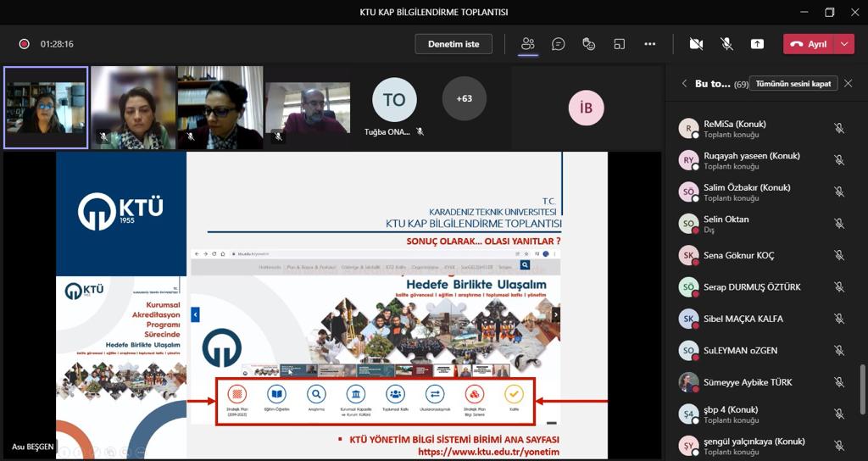Screen dimensions: 868x461
Task: Click mic icon next to Ruqayah yaseen
Action: [x=839, y=160]
